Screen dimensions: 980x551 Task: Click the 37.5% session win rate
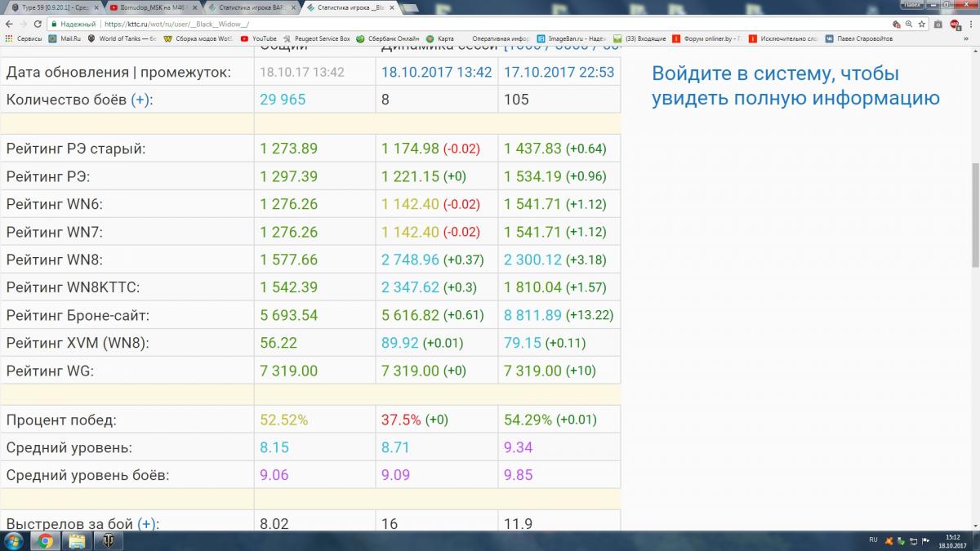(401, 420)
